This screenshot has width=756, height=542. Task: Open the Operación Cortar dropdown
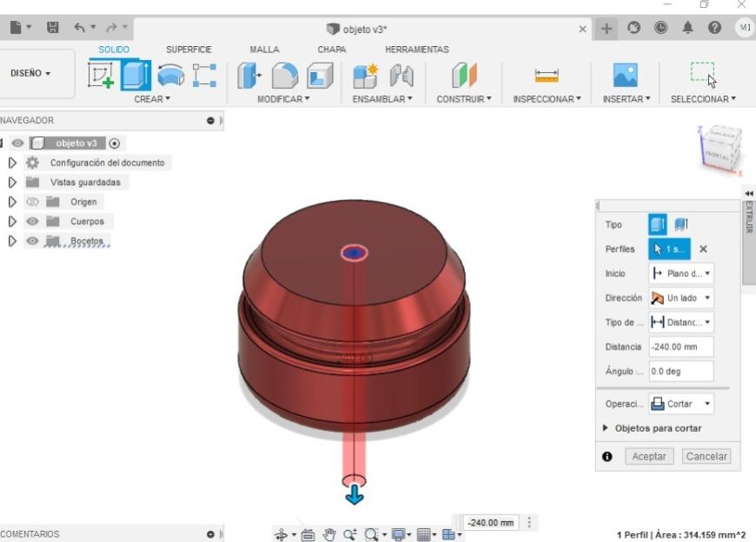[x=681, y=404]
